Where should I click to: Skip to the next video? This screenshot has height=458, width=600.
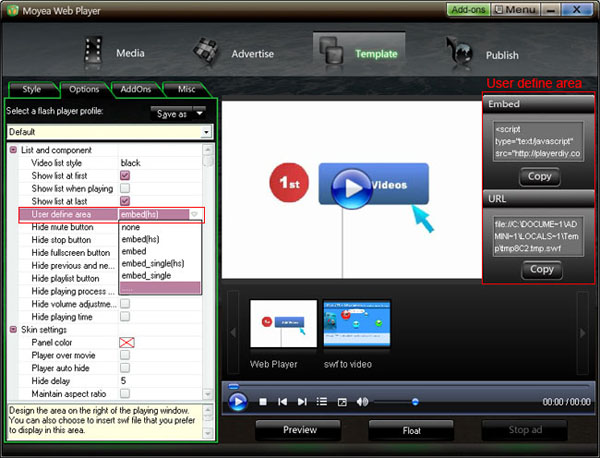302,402
